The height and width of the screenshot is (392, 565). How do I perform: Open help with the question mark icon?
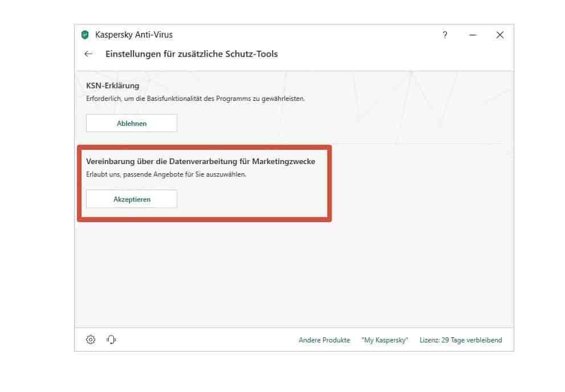coord(445,35)
